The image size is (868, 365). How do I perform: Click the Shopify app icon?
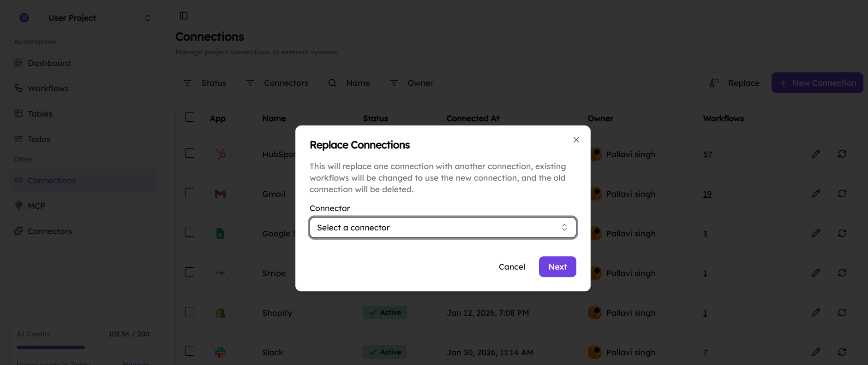click(x=221, y=313)
